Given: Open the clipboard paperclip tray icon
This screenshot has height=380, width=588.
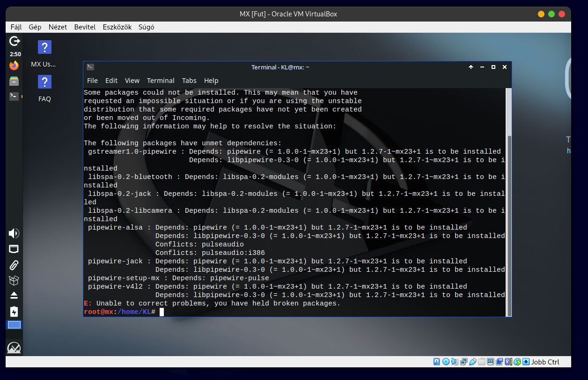Looking at the screenshot, I should coord(14,265).
